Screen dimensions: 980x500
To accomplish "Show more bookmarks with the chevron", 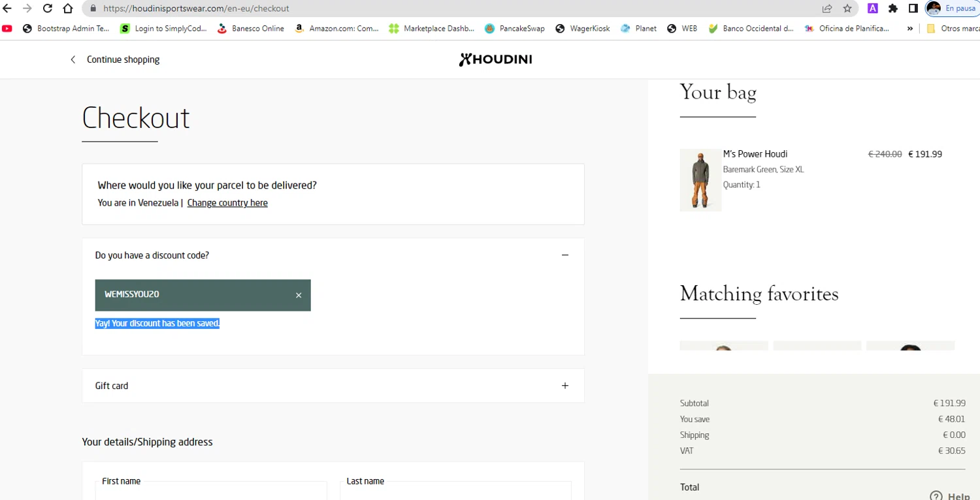I will (x=909, y=29).
